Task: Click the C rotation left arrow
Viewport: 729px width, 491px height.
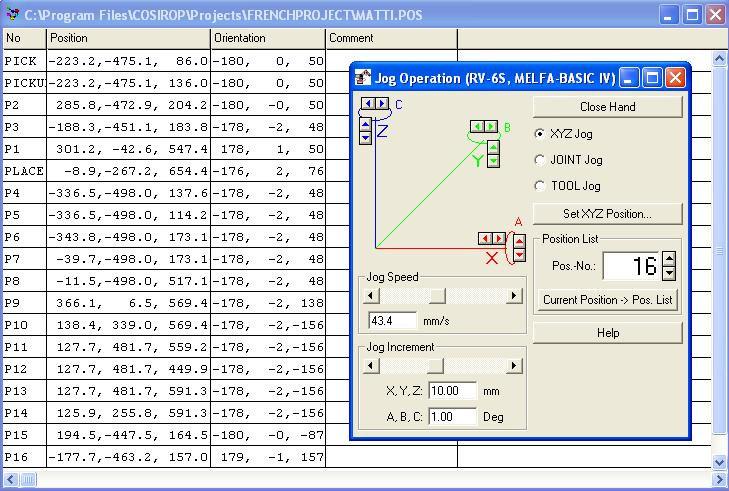Action: [368, 103]
